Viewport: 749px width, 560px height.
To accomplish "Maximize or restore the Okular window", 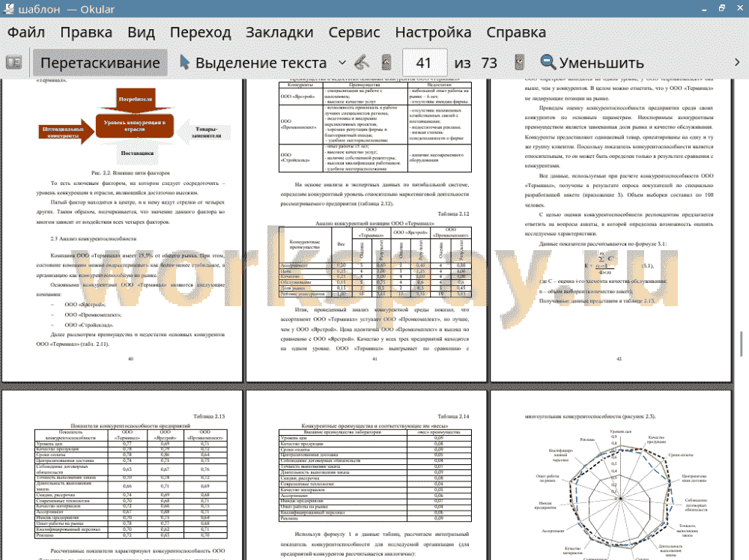I will pos(722,8).
